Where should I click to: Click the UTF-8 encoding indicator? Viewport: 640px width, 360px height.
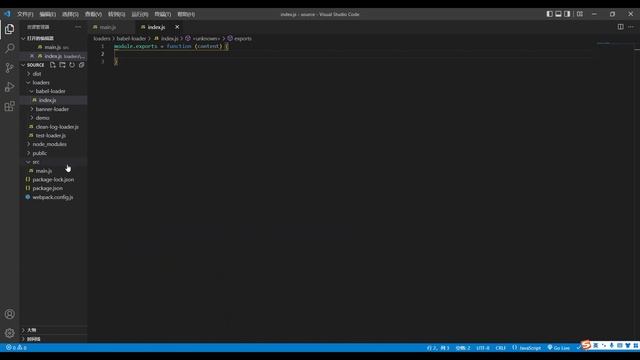pos(483,348)
